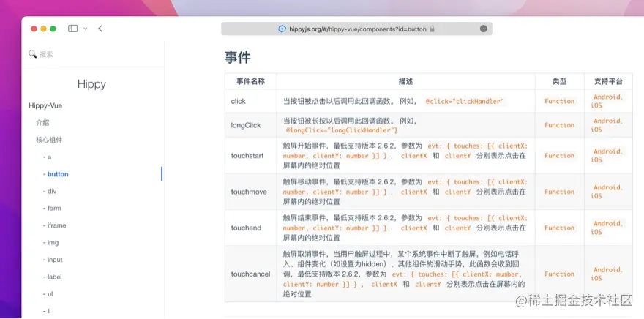Click Android、iOS platform in touchcancel row
Image resolution: width=644 pixels, height=319 pixels.
pyautogui.click(x=608, y=274)
